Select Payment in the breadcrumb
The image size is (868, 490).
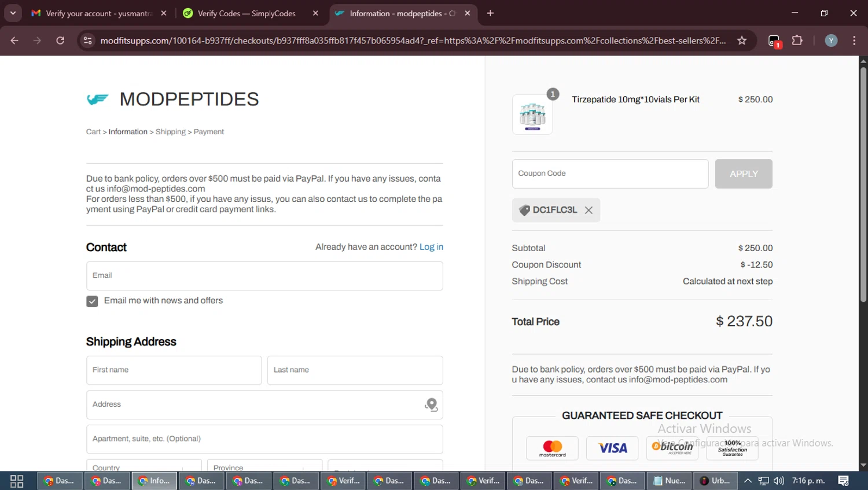click(x=209, y=132)
